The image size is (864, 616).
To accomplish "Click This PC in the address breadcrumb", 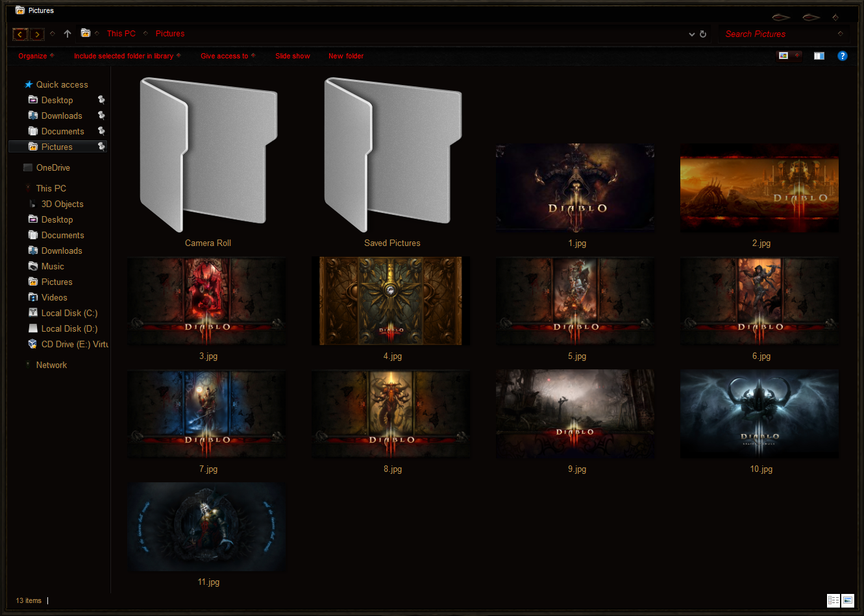I will point(121,33).
